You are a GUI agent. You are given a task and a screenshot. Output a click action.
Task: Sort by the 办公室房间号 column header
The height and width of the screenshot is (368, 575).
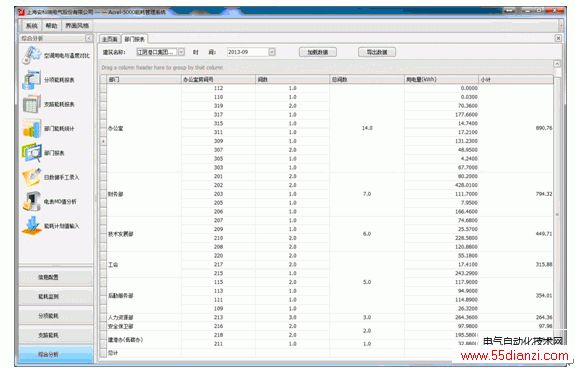coord(218,79)
